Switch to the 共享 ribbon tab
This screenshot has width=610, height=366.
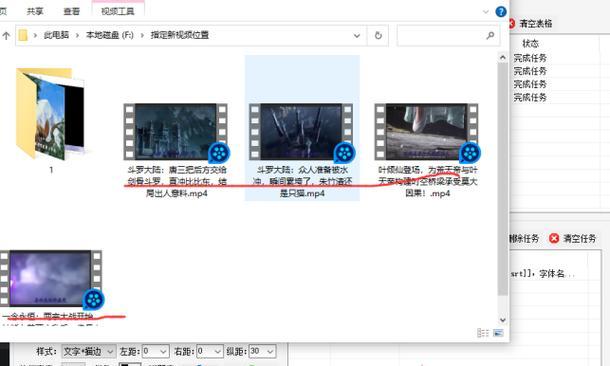(35, 11)
